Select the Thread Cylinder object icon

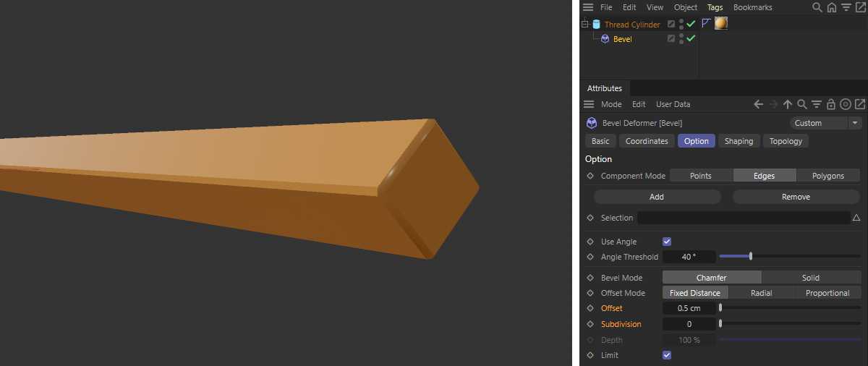[597, 24]
